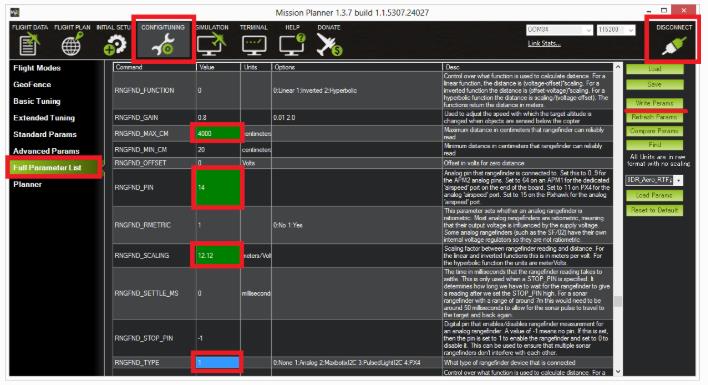The height and width of the screenshot is (385, 708).
Task: Open the Flight Plan globe icon
Action: pyautogui.click(x=72, y=44)
